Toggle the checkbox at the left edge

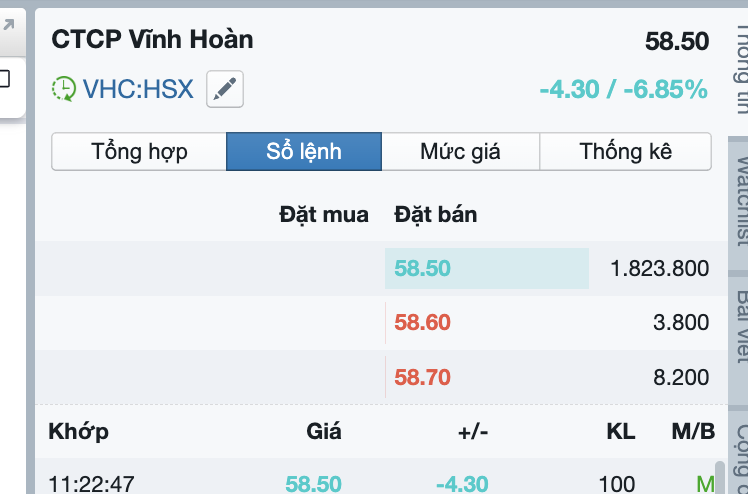pos(4,78)
